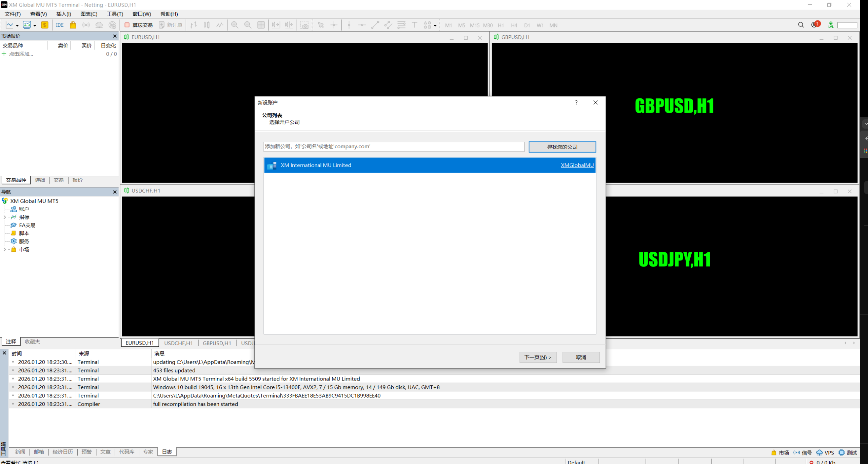Select the H1 timeframe
Viewport: 868px width, 464px height.
(501, 25)
